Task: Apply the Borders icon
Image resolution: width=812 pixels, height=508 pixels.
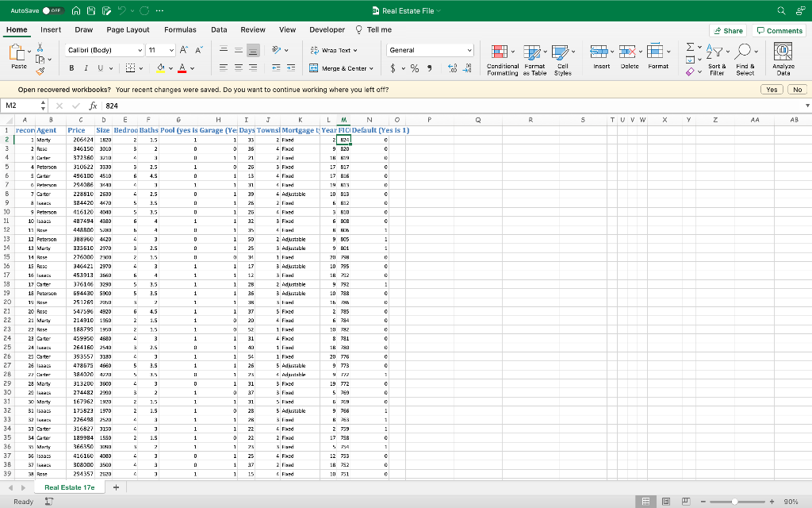Action: tap(131, 68)
